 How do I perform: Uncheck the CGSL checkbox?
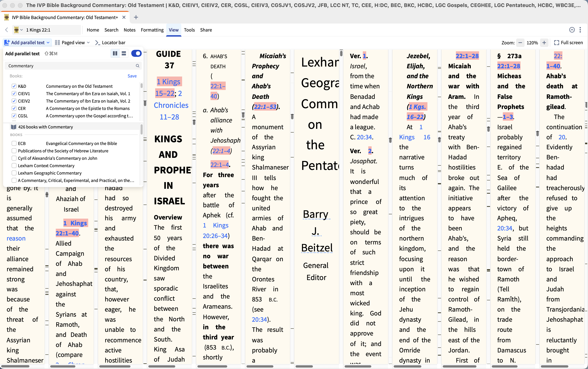(x=14, y=116)
